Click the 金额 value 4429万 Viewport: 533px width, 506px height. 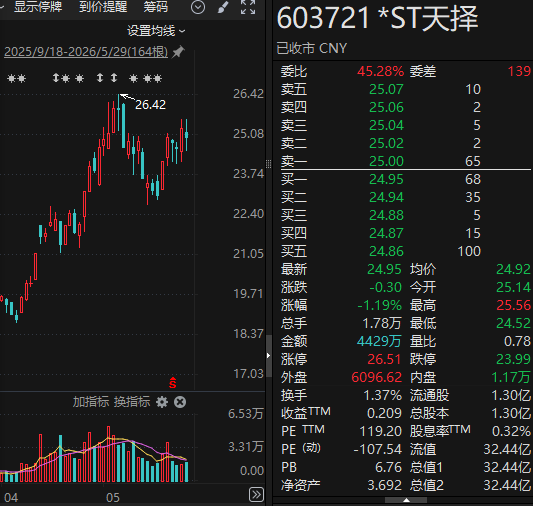point(379,341)
